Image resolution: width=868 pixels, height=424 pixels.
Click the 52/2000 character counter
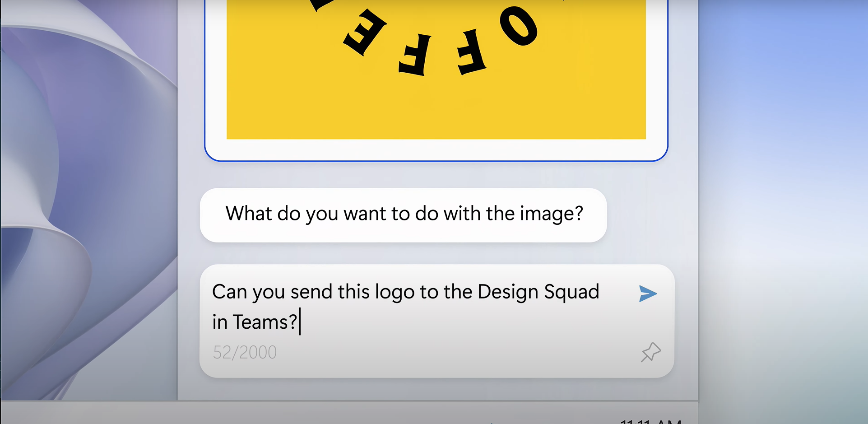pos(245,352)
